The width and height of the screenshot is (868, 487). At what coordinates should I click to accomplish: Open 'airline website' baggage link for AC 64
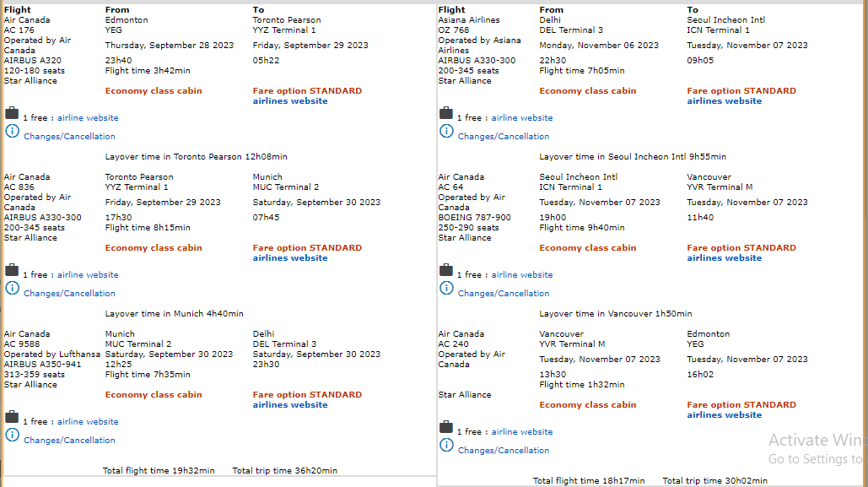click(522, 275)
